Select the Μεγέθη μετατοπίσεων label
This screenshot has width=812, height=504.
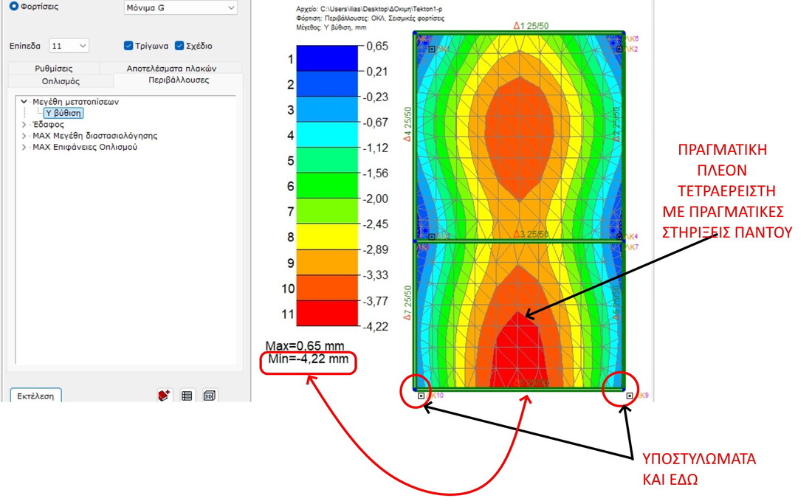[75, 102]
